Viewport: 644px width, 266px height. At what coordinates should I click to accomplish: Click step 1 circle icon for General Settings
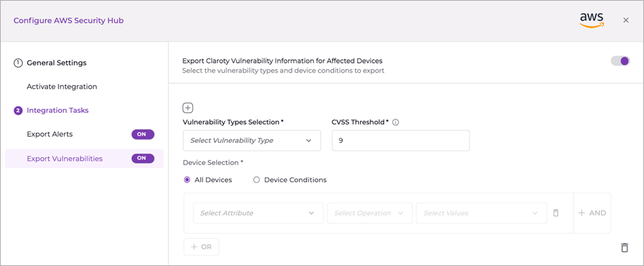click(x=18, y=63)
